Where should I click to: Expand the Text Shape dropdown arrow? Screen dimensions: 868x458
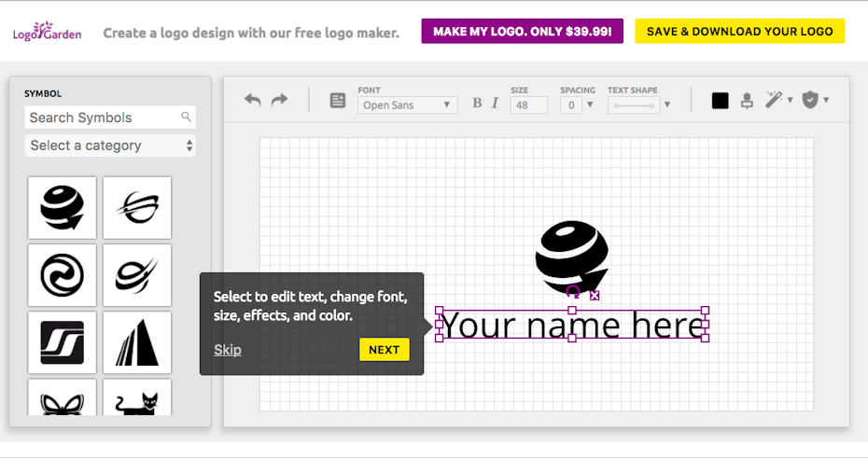tap(667, 105)
